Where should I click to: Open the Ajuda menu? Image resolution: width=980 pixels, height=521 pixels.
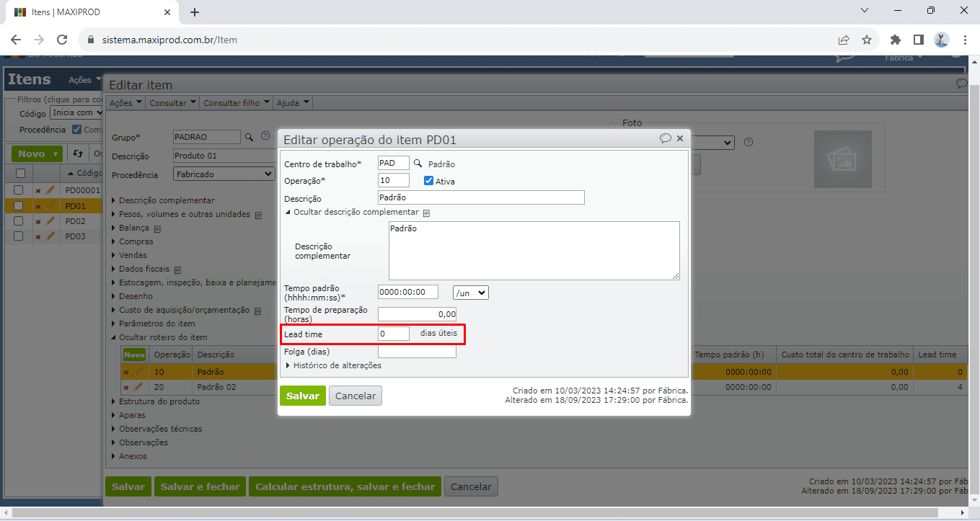(x=293, y=103)
